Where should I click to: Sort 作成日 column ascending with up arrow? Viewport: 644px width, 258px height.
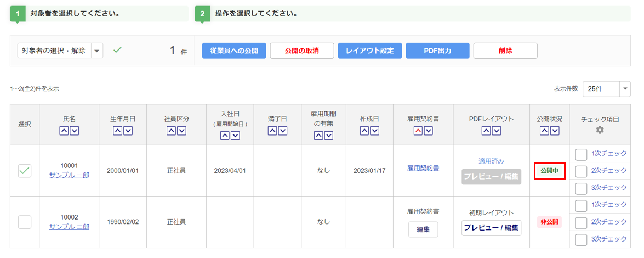tap(364, 131)
